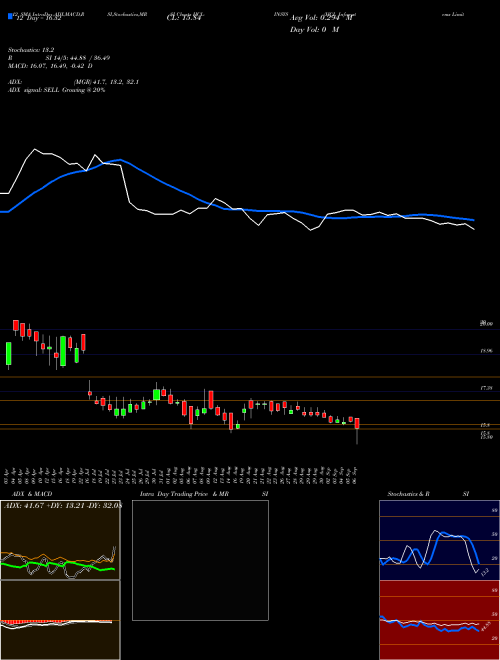500x660 pixels.
Task: Click the 17.38 price axis label
Action: [487, 388]
